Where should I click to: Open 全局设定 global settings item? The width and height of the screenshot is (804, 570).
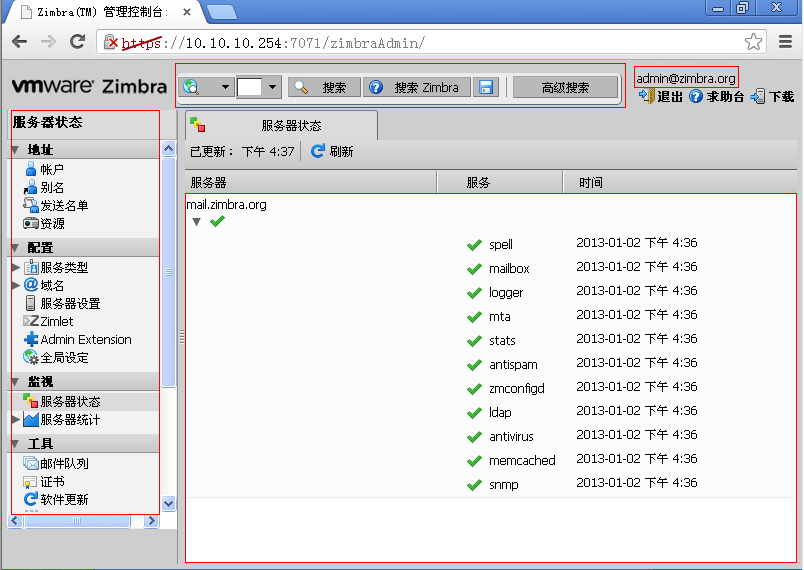(x=56, y=357)
